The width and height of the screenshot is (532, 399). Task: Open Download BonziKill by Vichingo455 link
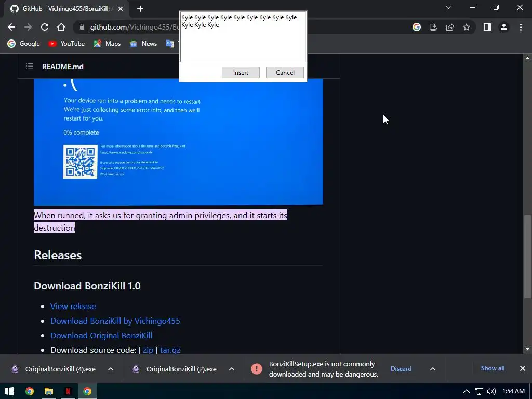tap(115, 321)
